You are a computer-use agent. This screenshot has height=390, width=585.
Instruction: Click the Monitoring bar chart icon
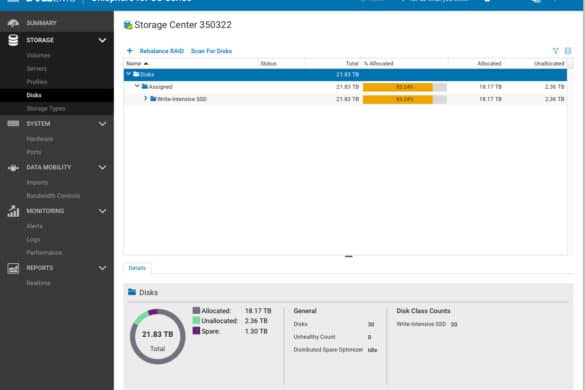[x=13, y=211]
